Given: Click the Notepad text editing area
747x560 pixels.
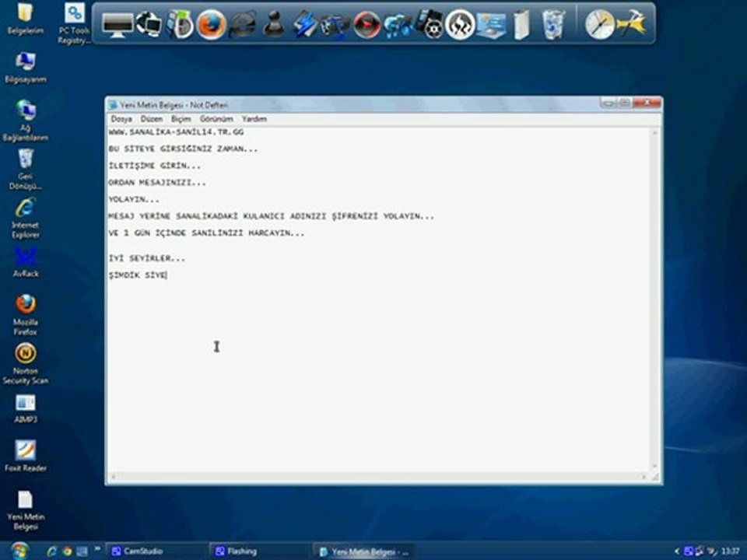Looking at the screenshot, I should [x=379, y=300].
